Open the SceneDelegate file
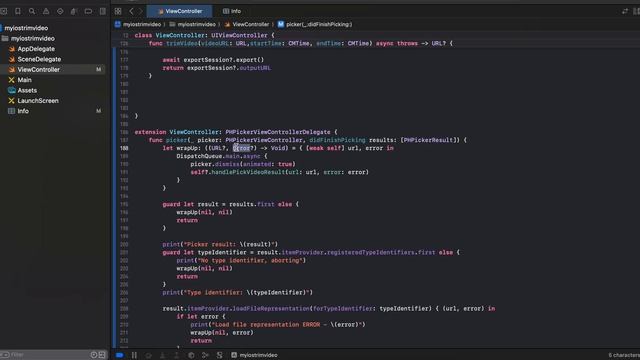640x360 pixels. (x=39, y=59)
